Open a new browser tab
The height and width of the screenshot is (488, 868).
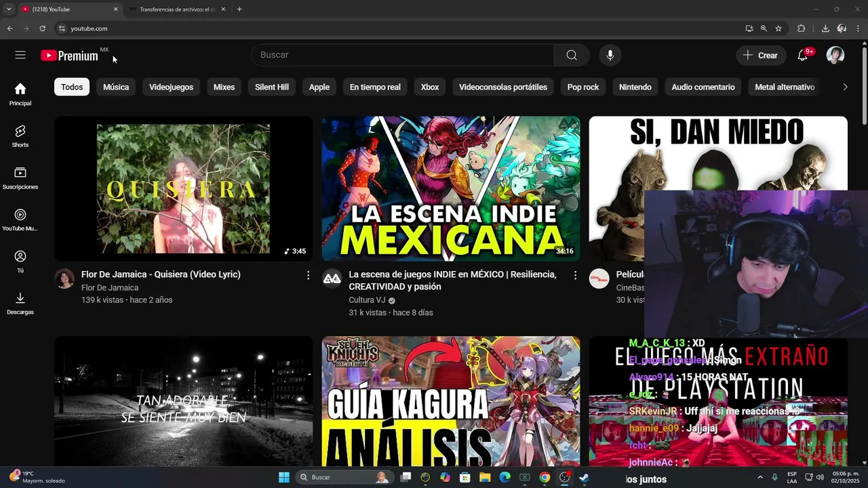pyautogui.click(x=239, y=9)
